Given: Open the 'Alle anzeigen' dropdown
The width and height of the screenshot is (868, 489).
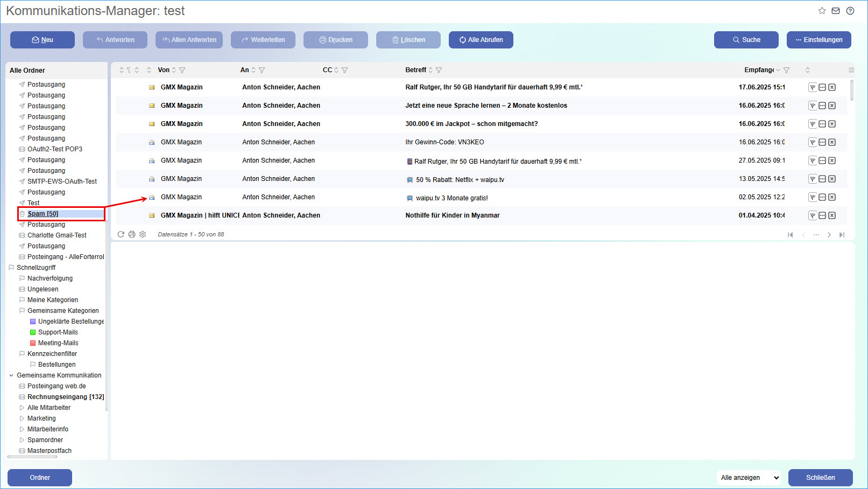Looking at the screenshot, I should [750, 478].
